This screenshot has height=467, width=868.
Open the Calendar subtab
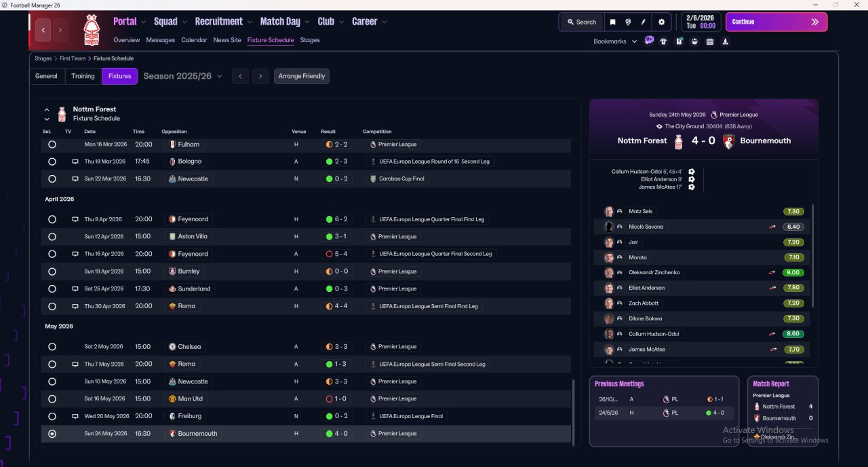coord(194,40)
